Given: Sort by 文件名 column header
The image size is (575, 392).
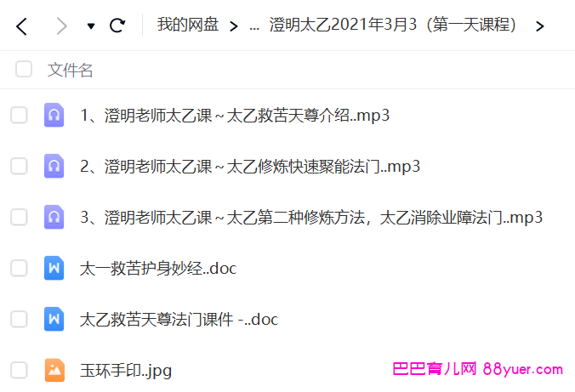Looking at the screenshot, I should point(70,70).
